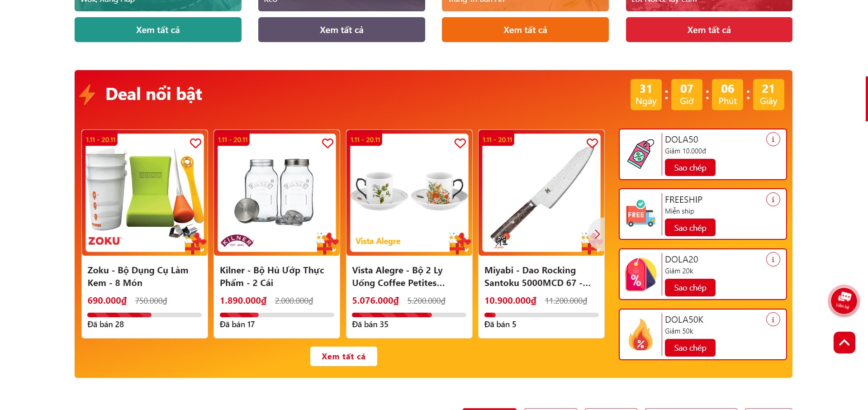Click heart icon on Miyabi Santoku knife
Screen dimensions: 868x410
tap(592, 143)
